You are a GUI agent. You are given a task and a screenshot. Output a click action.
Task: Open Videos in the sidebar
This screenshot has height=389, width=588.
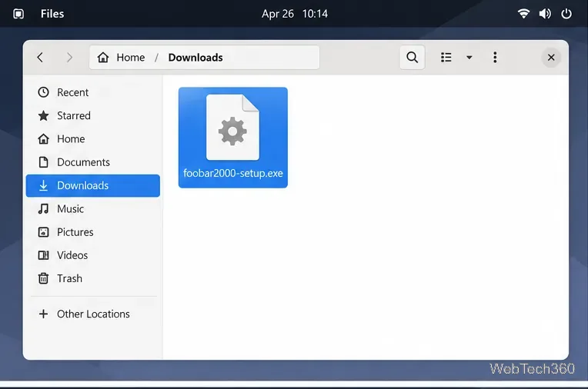click(x=93, y=255)
